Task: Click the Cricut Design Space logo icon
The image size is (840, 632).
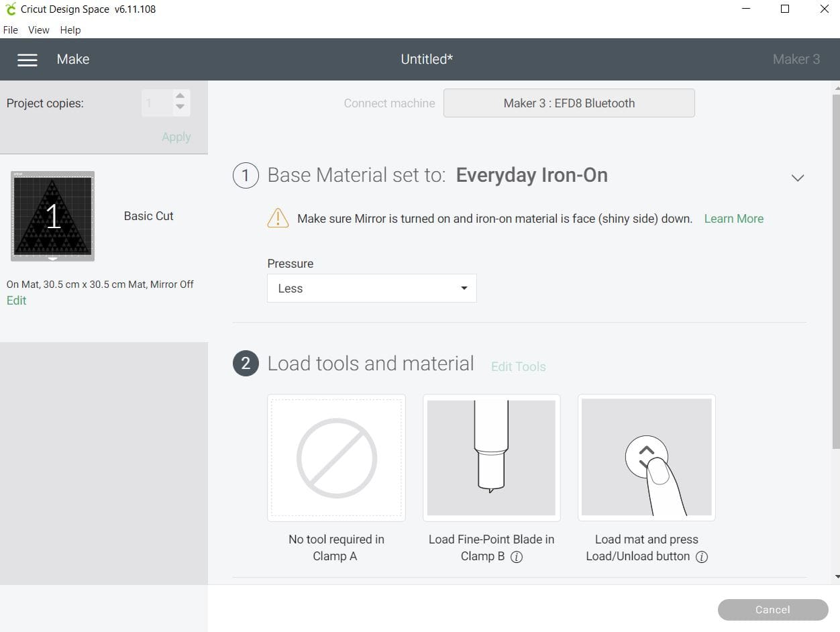Action: click(x=10, y=9)
